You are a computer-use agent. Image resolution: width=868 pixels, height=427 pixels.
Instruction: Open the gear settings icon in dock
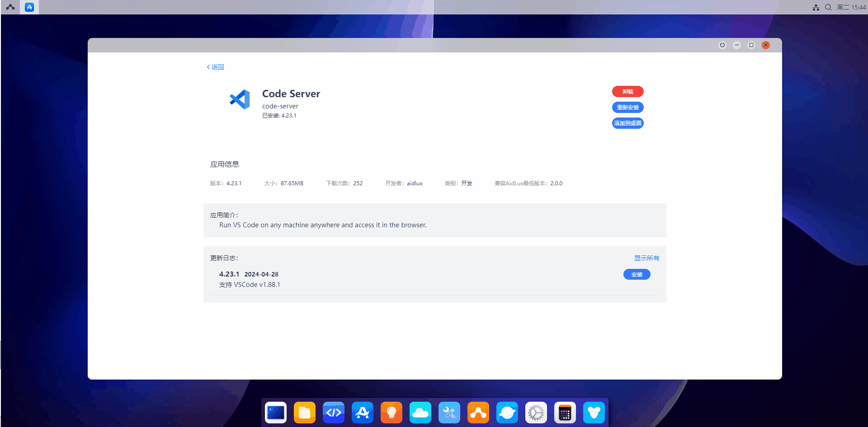(536, 413)
